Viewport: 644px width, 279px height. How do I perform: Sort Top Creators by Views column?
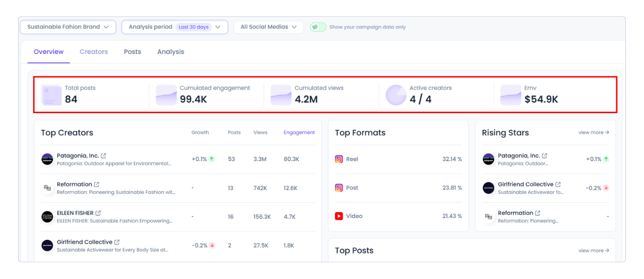[260, 133]
